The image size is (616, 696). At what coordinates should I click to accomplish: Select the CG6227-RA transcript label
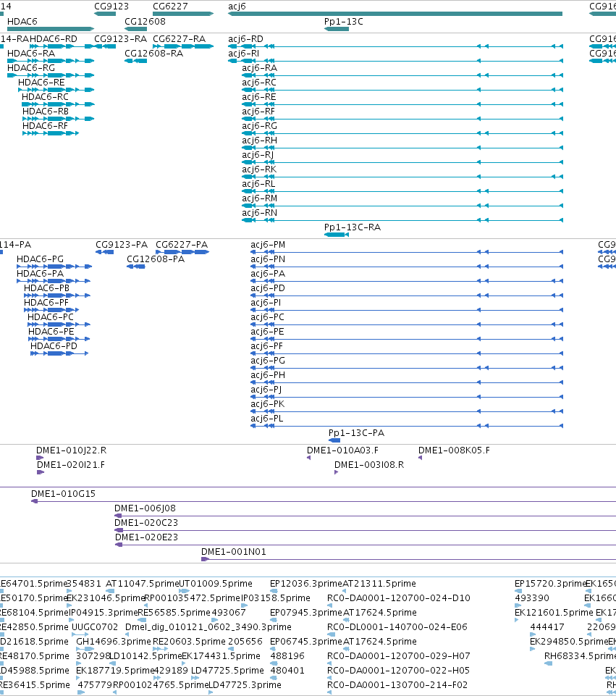click(180, 38)
